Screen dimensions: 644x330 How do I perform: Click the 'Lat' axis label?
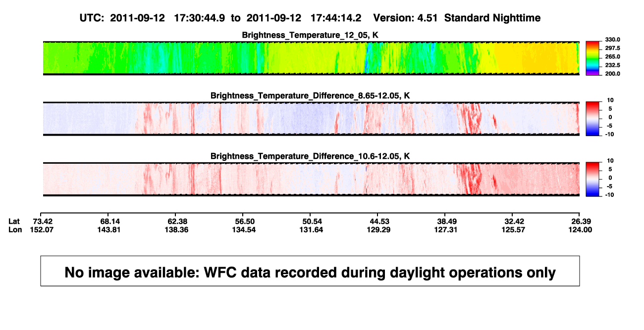pos(15,221)
